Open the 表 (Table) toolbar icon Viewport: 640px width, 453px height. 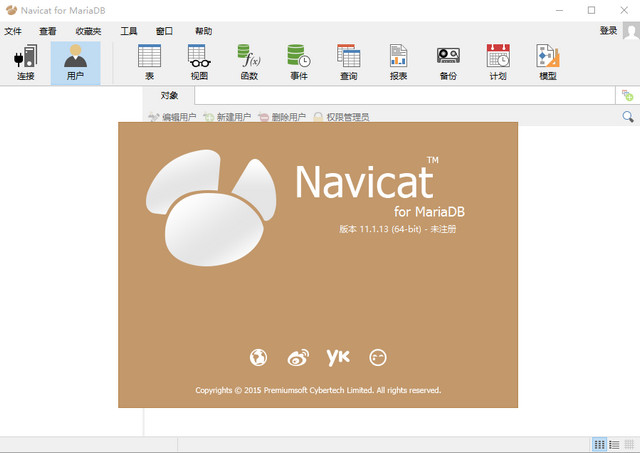click(x=149, y=62)
